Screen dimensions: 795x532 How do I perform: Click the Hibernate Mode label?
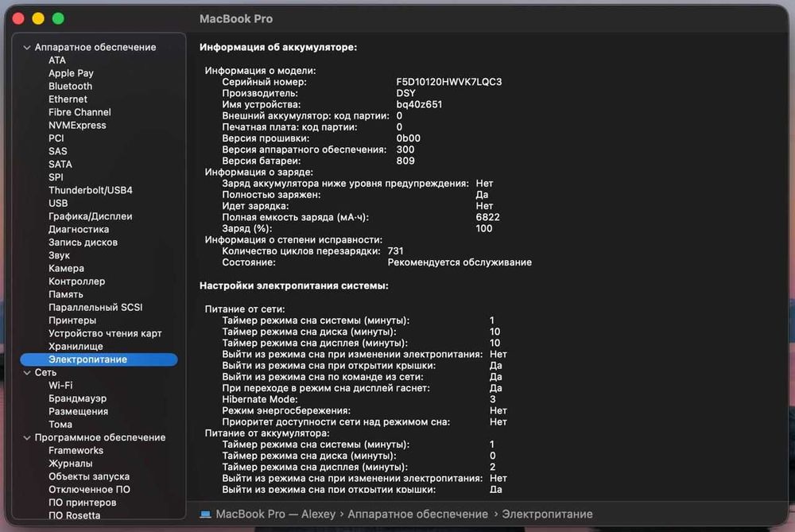260,400
